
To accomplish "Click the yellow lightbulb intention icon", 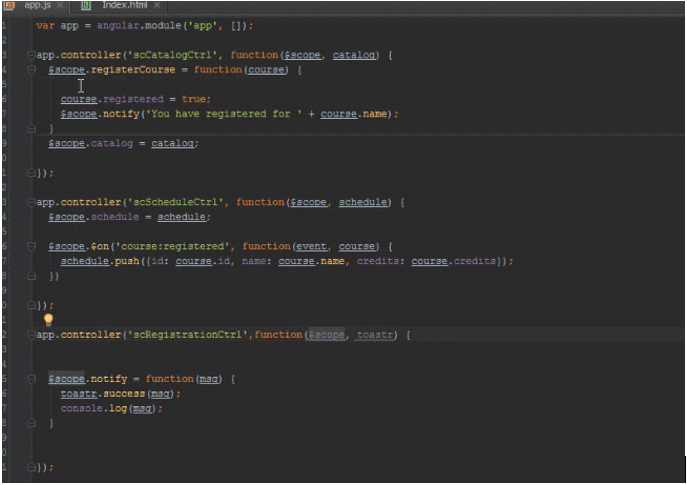I will click(48, 320).
